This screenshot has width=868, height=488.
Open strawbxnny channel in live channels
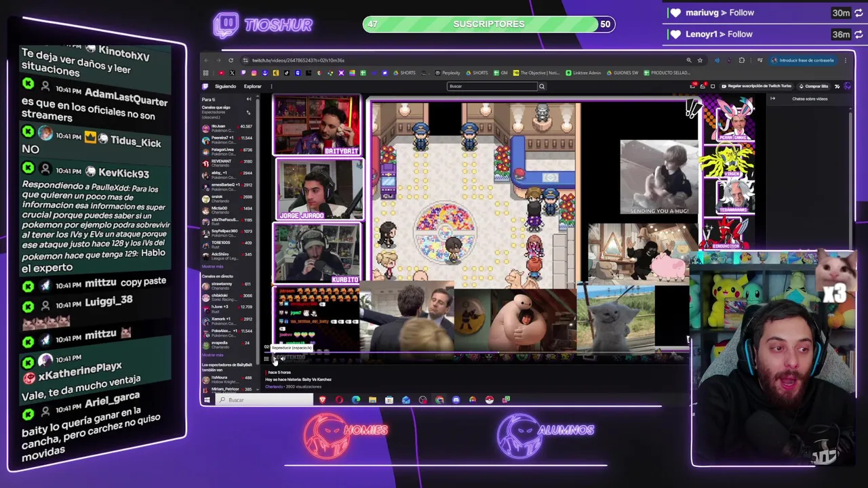[x=228, y=286]
